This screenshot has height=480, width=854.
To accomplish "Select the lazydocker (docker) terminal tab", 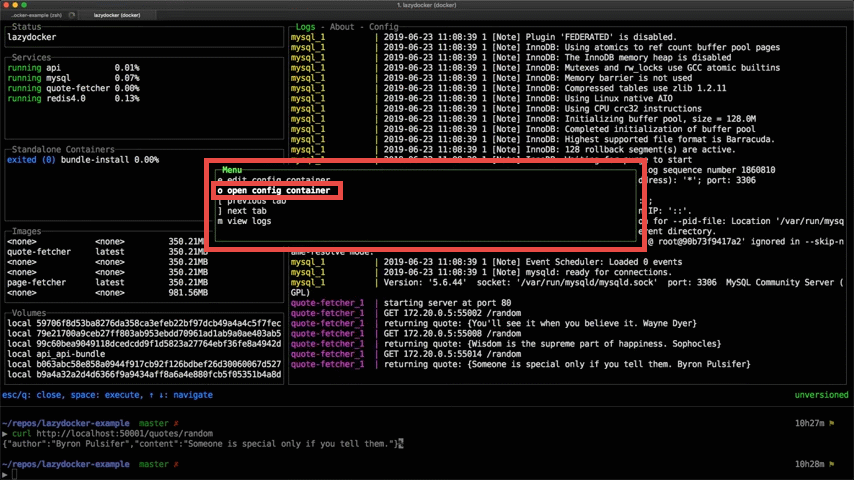I will (x=117, y=15).
